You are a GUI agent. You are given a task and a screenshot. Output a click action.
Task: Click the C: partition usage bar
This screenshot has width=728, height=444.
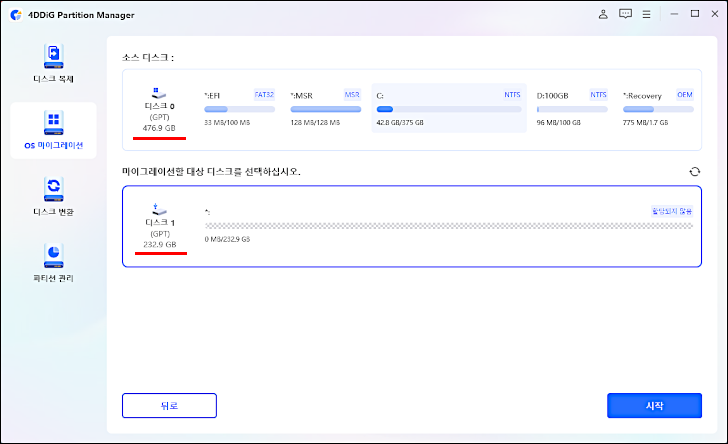coord(449,109)
